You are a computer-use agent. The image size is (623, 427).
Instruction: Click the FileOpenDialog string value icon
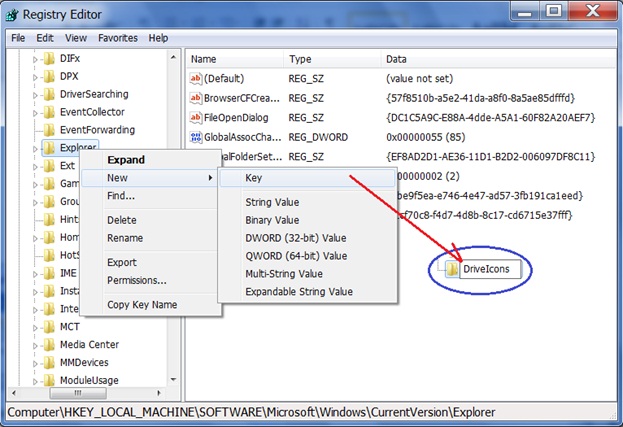click(x=196, y=118)
